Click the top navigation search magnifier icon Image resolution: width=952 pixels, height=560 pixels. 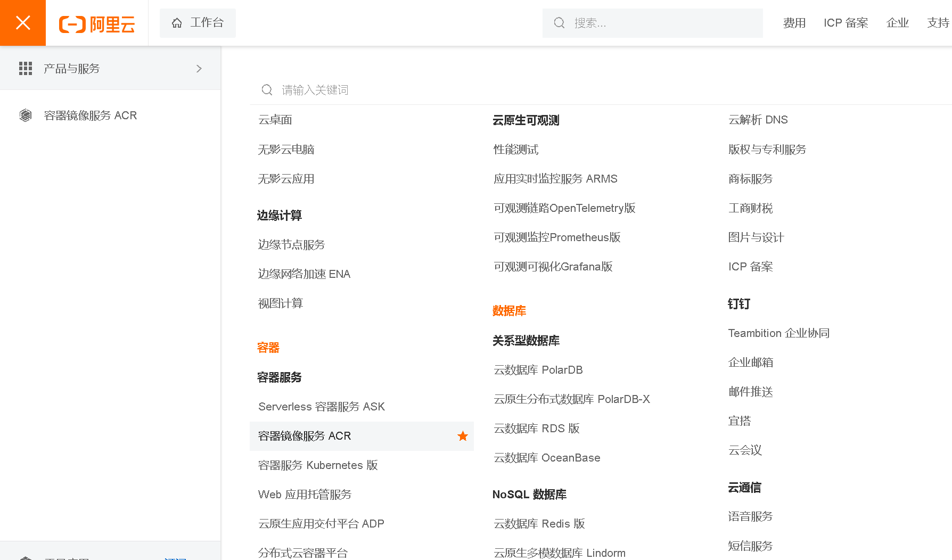coord(559,23)
